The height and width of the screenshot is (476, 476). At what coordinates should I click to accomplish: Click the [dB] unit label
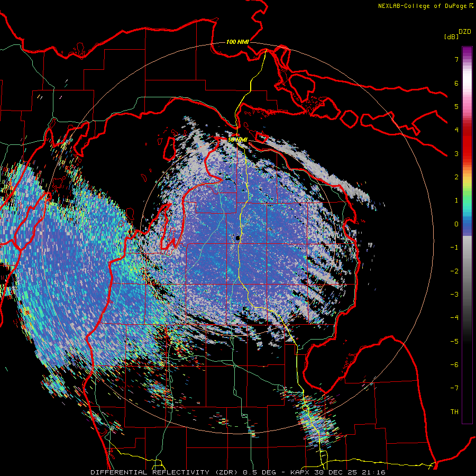451,36
